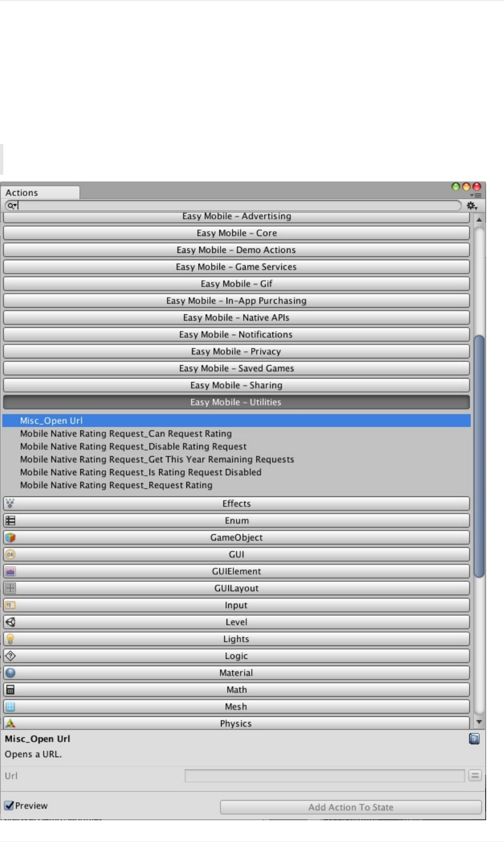Expand Easy Mobile – Gif category
The image size is (504, 842).
[x=237, y=284]
